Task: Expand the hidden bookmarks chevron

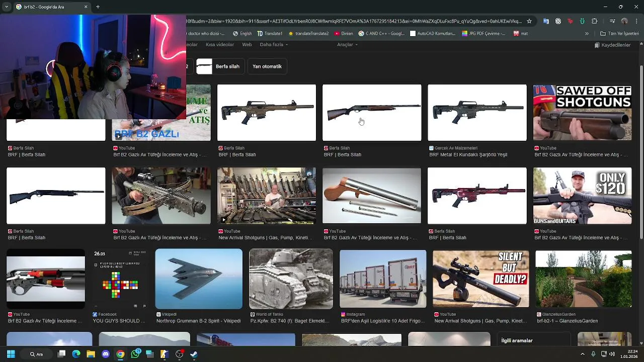Action: (587, 34)
